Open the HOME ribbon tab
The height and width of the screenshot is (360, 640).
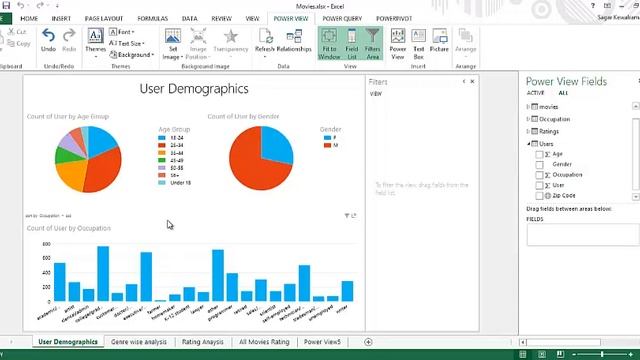tap(29, 19)
